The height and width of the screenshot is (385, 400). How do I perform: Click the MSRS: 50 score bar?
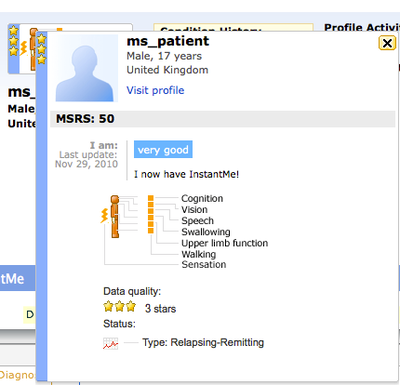tap(223, 119)
